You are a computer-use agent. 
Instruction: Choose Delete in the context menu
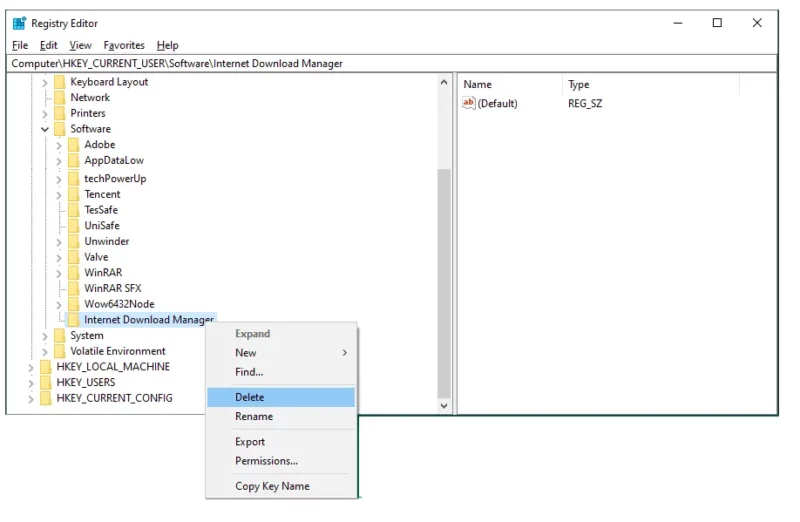click(281, 397)
